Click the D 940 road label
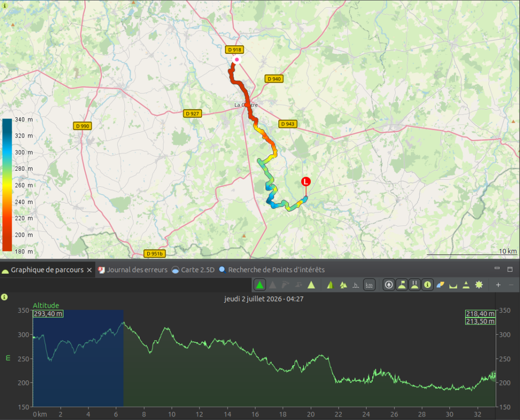The image size is (520, 420). pos(274,79)
